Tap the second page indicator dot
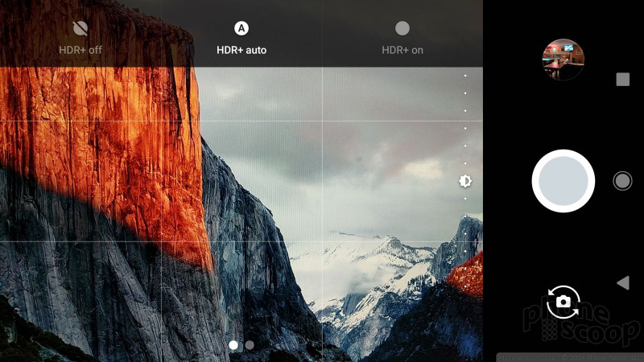 coord(250,345)
